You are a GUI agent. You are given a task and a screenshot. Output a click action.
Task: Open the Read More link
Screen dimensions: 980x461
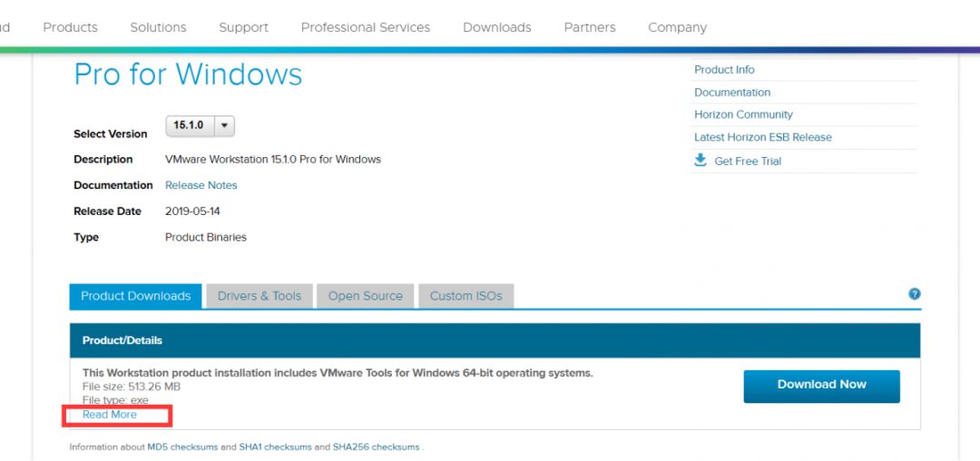pos(110,415)
